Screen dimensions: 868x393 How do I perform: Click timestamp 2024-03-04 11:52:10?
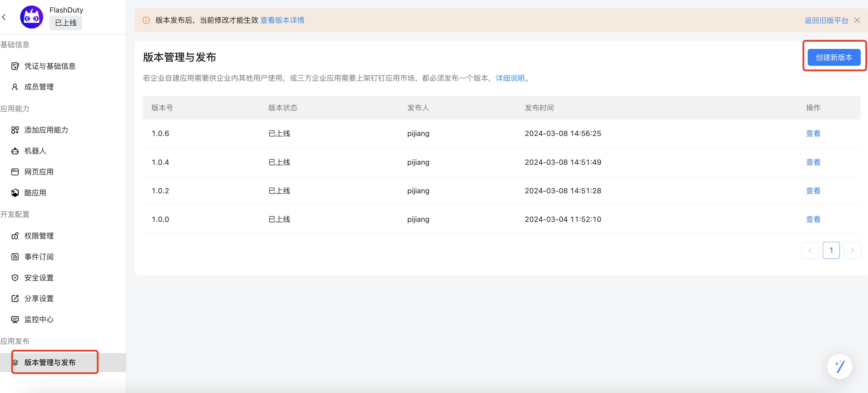coord(563,219)
